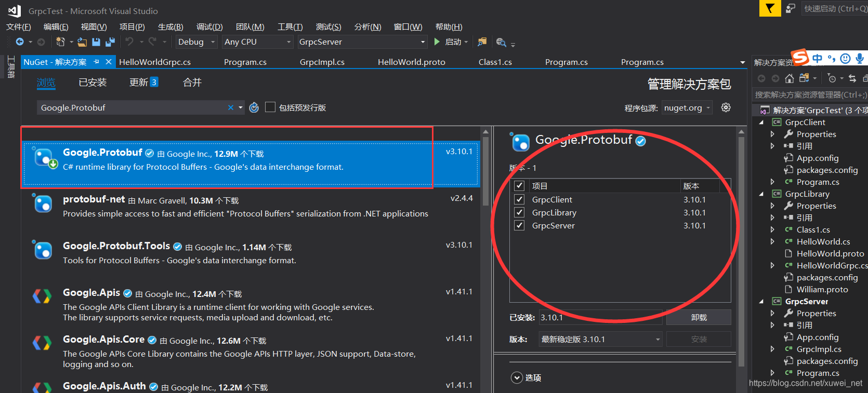Toggle Sogou Chinese input mode

pyautogui.click(x=818, y=58)
